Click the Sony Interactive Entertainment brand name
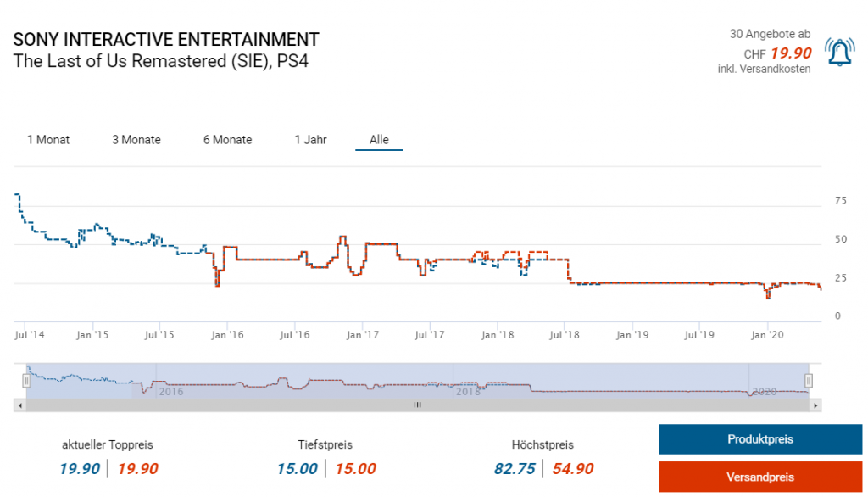 166,39
